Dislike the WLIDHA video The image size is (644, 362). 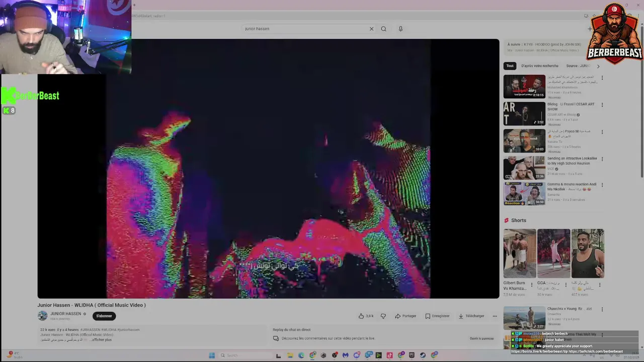(383, 316)
